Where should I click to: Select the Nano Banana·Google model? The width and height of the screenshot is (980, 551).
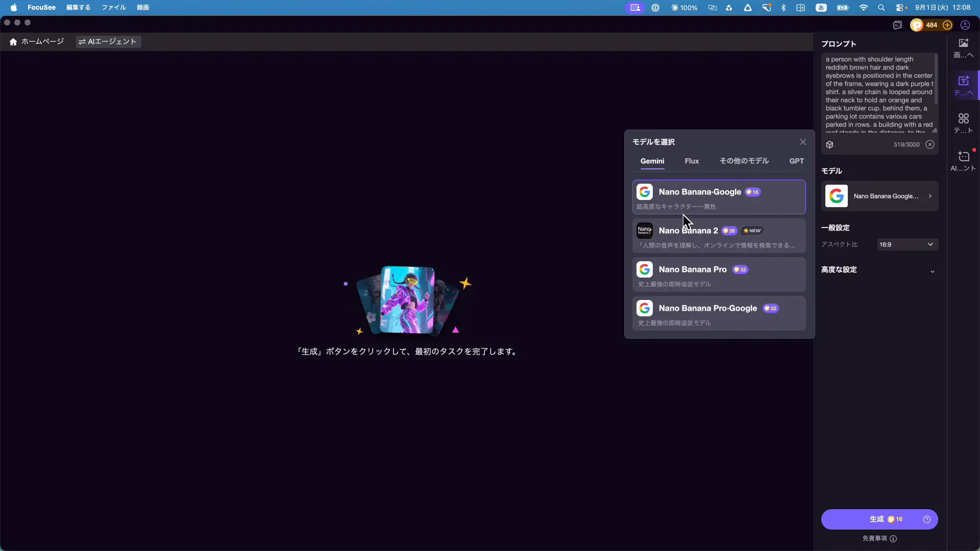(x=719, y=197)
